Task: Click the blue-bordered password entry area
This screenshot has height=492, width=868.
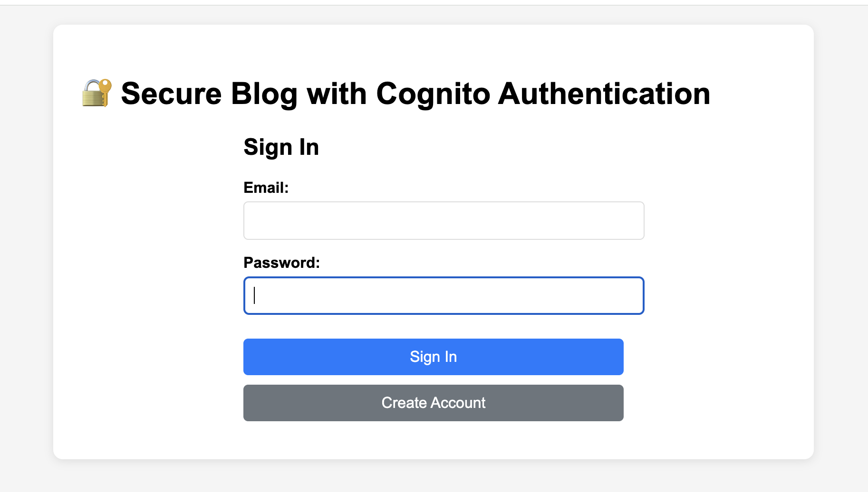Action: 443,295
